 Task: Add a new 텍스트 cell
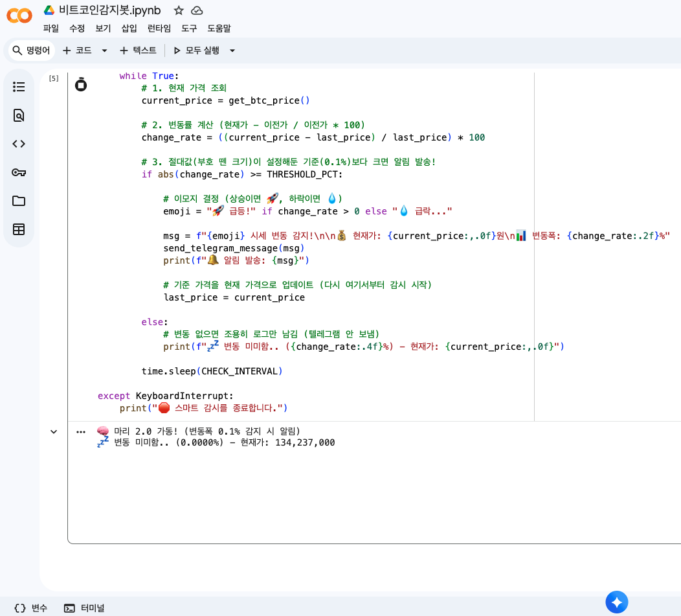138,51
